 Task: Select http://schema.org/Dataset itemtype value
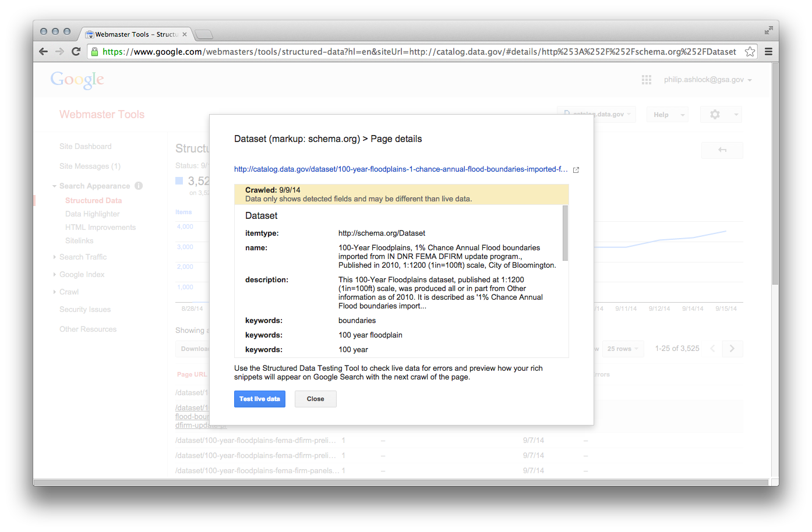(382, 233)
